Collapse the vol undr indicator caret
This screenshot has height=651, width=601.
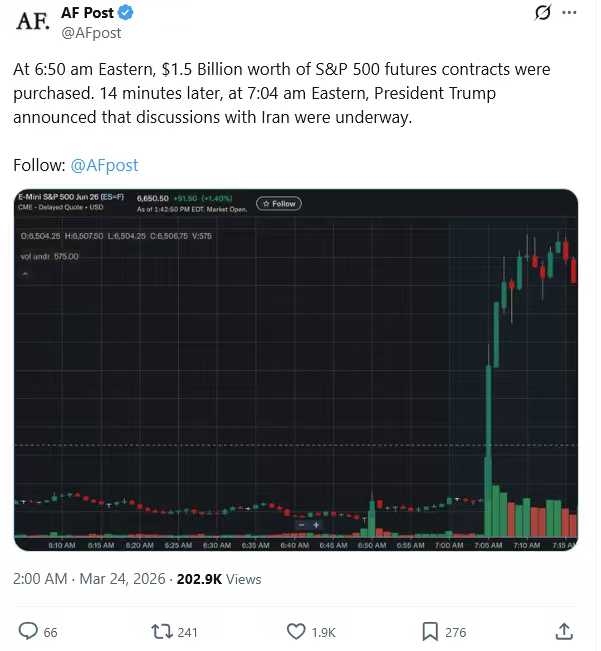26,272
